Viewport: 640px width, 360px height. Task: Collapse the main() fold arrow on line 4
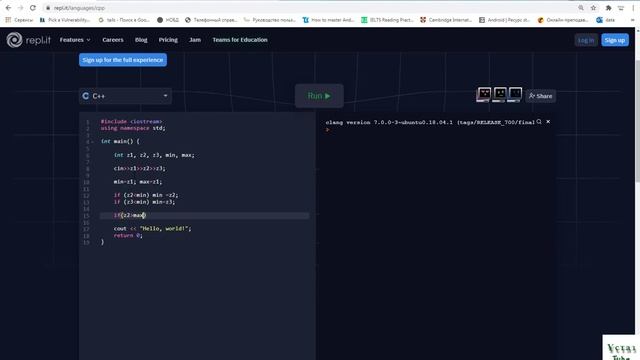(x=92, y=142)
